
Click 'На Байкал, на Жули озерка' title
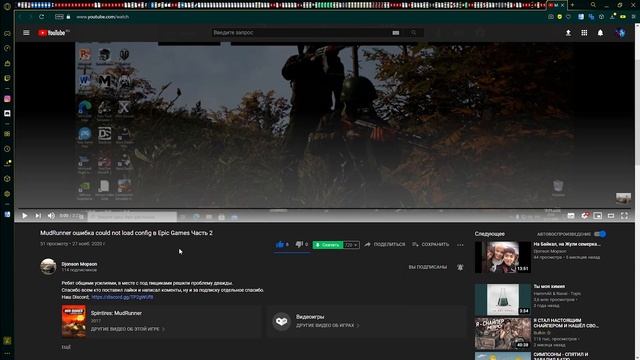567,244
